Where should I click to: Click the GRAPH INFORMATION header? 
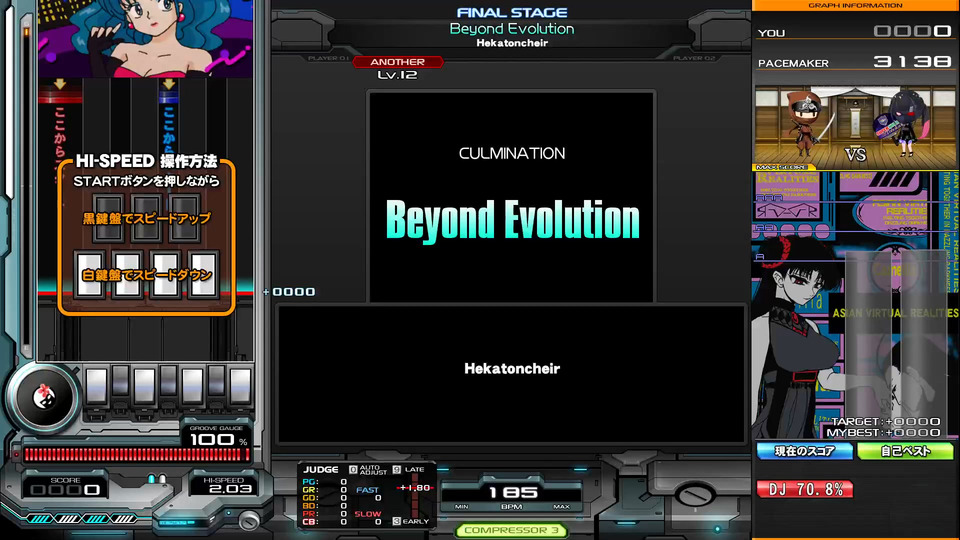pyautogui.click(x=855, y=6)
